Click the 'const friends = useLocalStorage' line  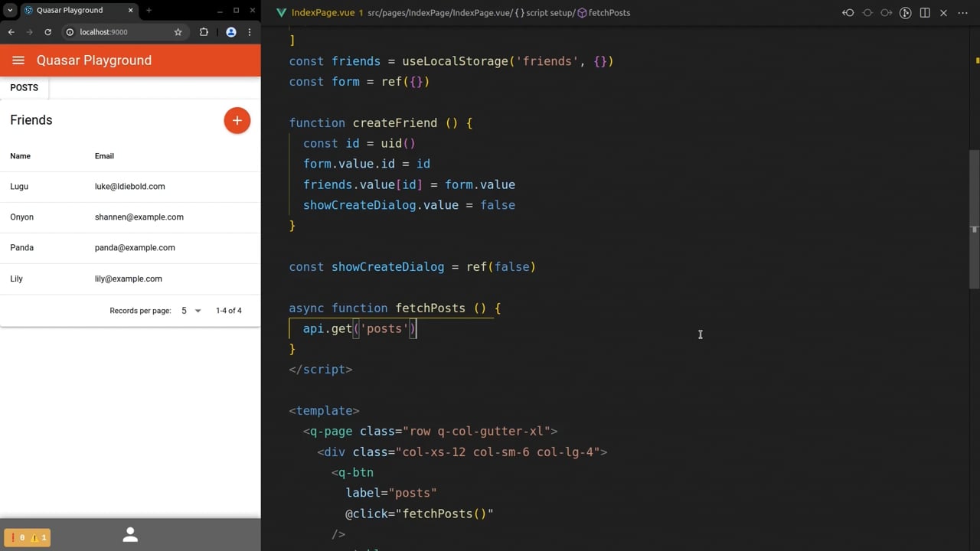[x=452, y=60]
